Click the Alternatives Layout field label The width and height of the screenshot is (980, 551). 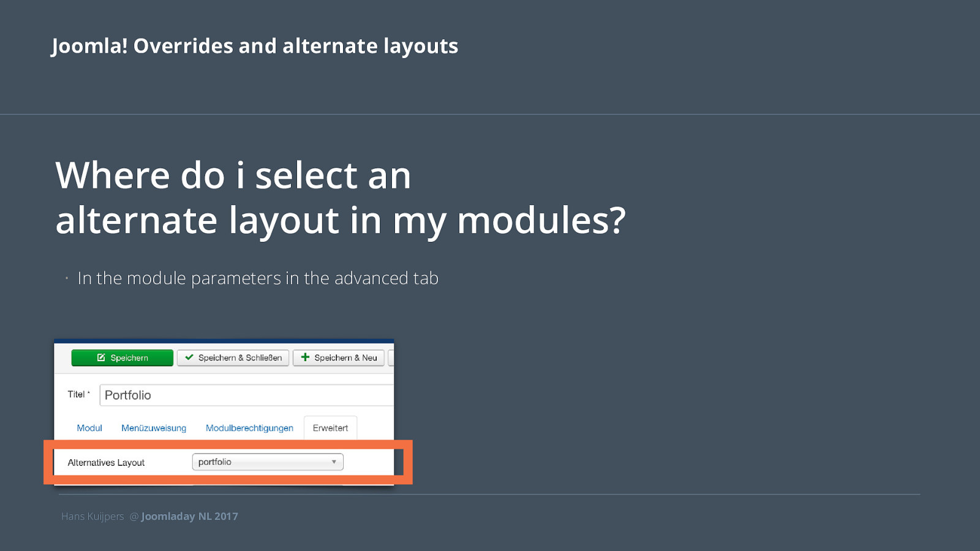click(106, 463)
